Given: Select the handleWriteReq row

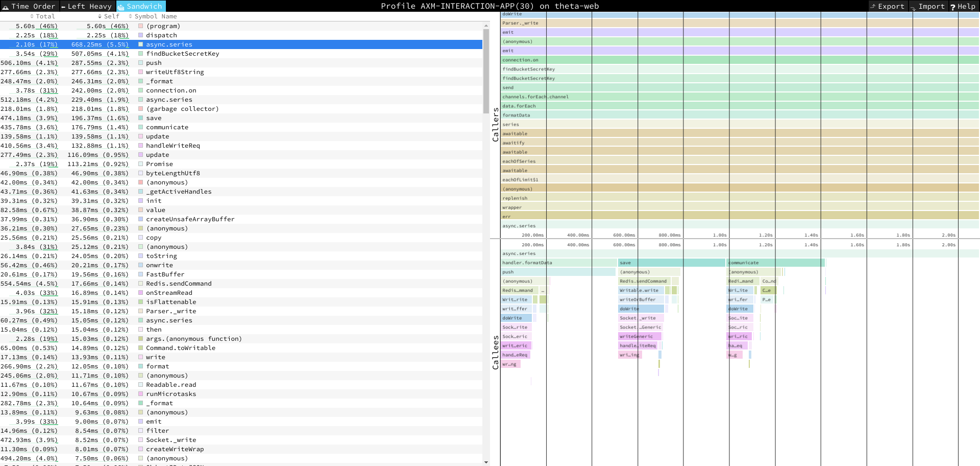Looking at the screenshot, I should tap(241, 146).
